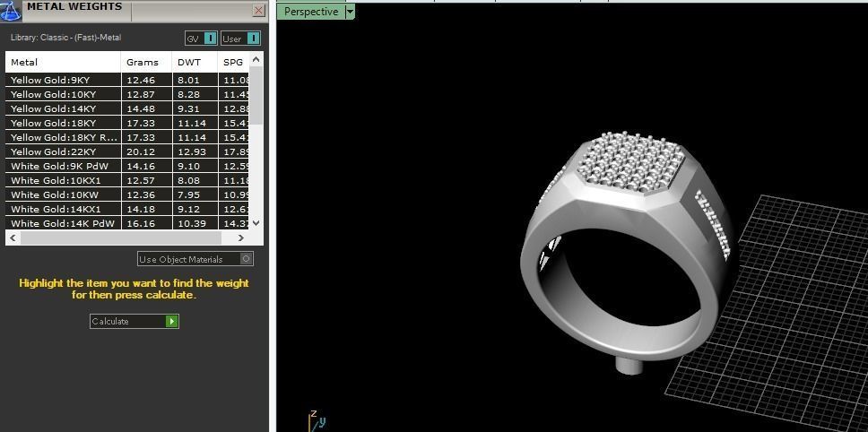Screen dimensions: 868x432
Task: Click the Metal column header
Action: click(x=63, y=62)
